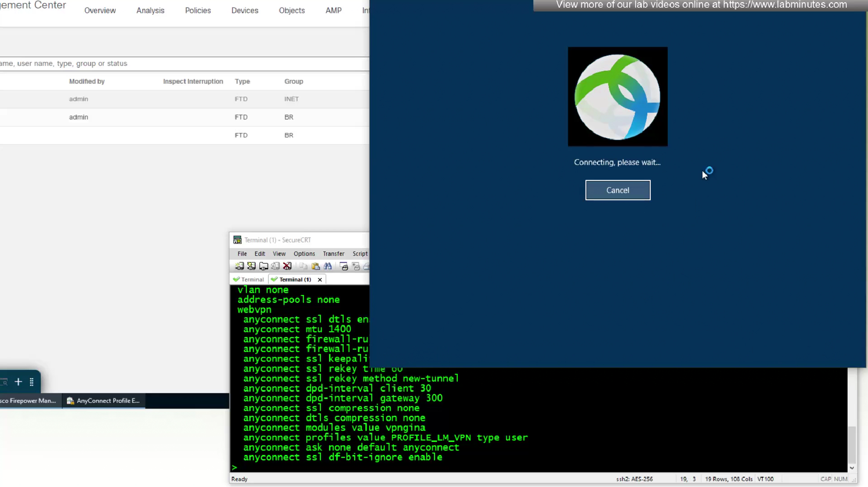Click the grid dots drag handle icon
This screenshot has width=868, height=487.
click(x=32, y=382)
